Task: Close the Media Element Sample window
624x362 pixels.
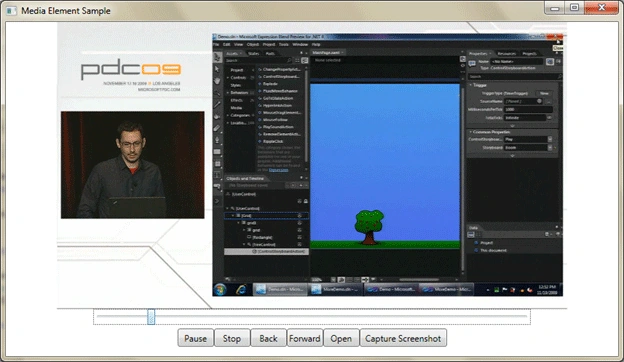Action: coord(601,8)
